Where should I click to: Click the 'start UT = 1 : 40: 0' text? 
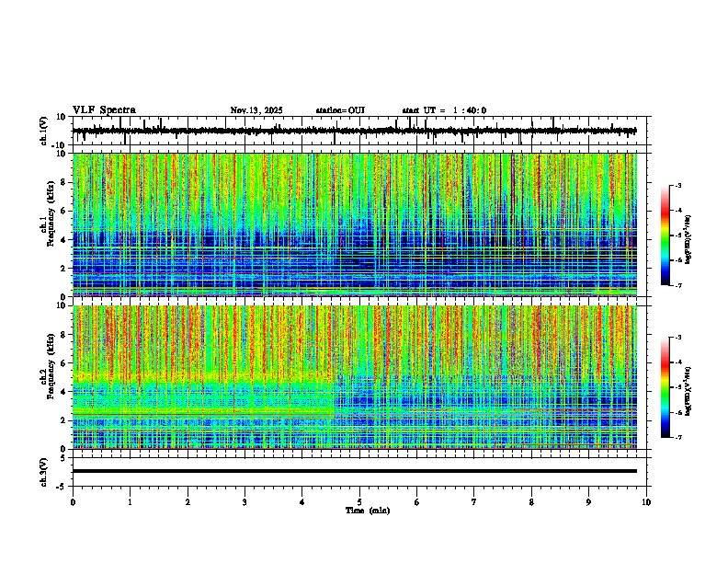444,110
